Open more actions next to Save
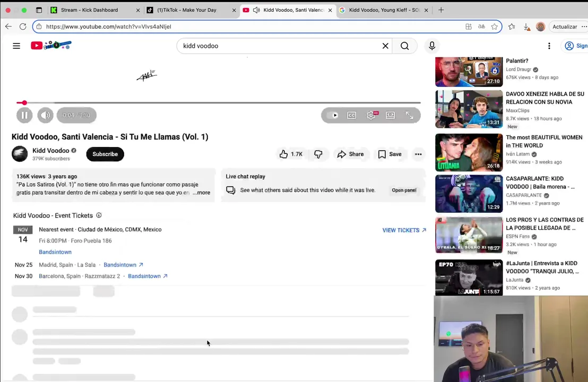 pos(418,154)
